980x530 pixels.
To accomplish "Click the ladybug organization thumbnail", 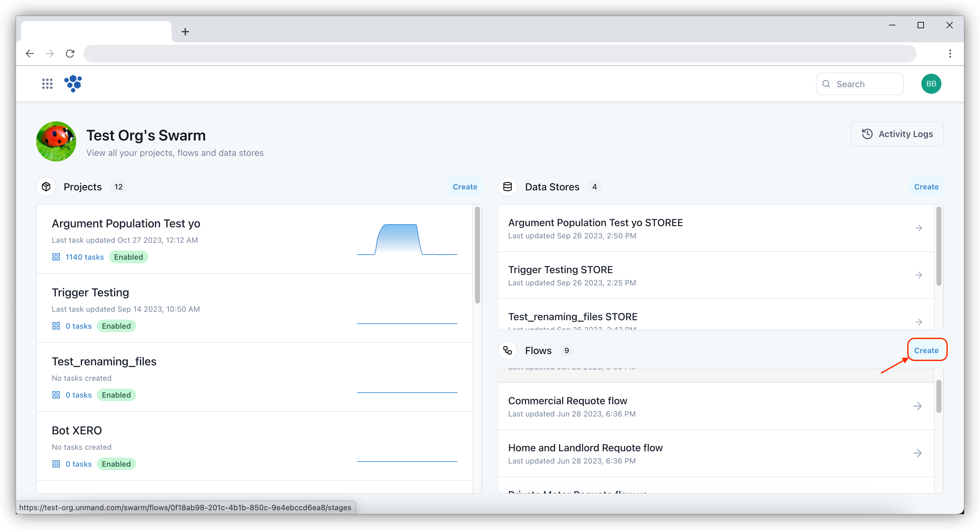I will click(56, 141).
